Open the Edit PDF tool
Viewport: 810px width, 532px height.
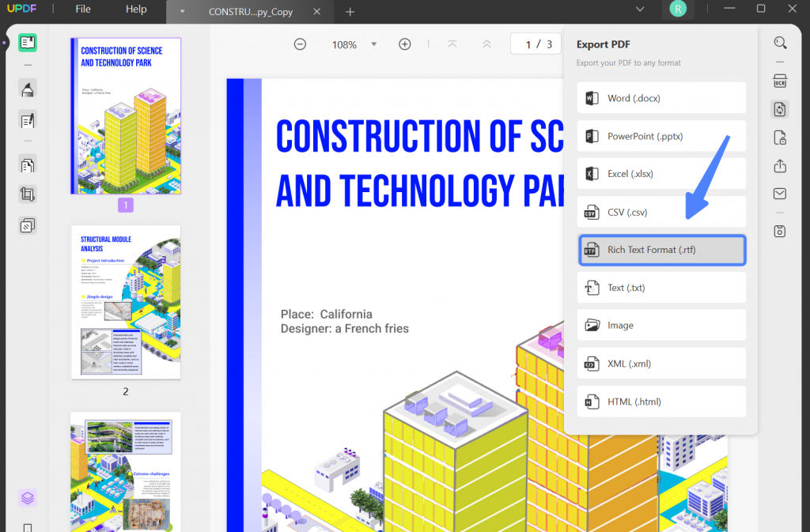tap(28, 120)
